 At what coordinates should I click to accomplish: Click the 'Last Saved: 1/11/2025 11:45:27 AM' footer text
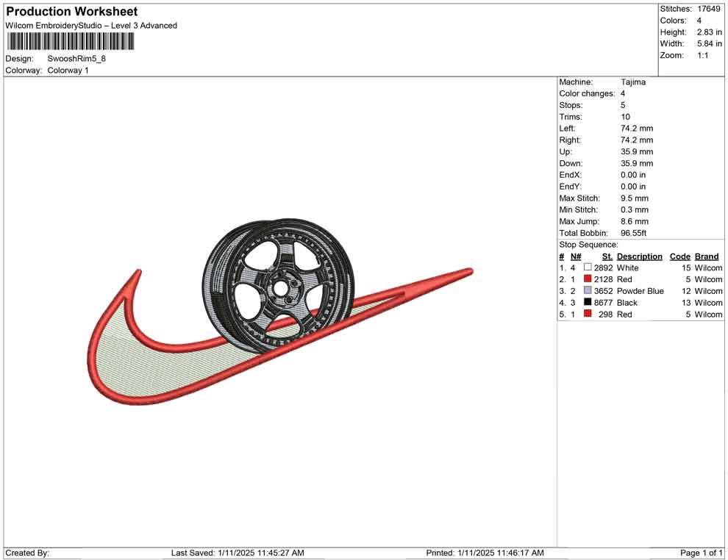[x=238, y=553]
